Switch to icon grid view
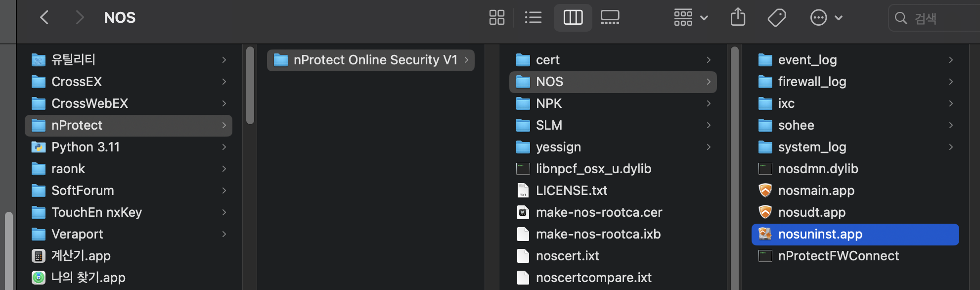 [497, 18]
